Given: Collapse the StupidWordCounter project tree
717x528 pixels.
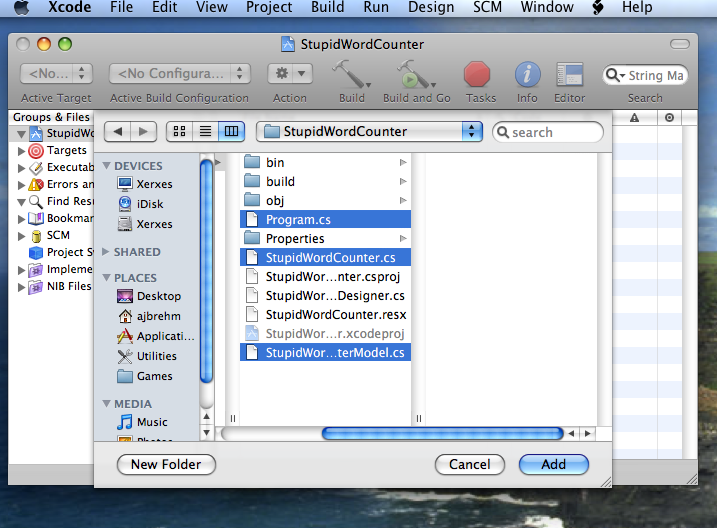Looking at the screenshot, I should click(x=21, y=134).
